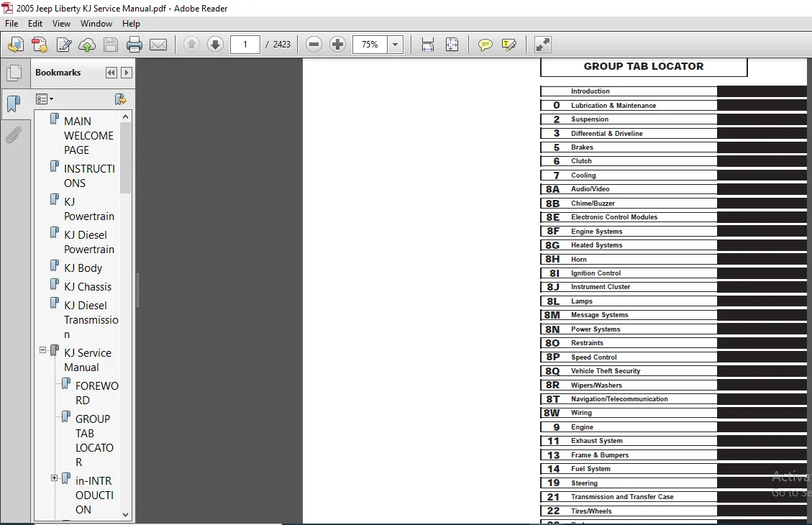Image resolution: width=812 pixels, height=525 pixels.
Task: Switch to read mode expand icon
Action: tap(542, 45)
